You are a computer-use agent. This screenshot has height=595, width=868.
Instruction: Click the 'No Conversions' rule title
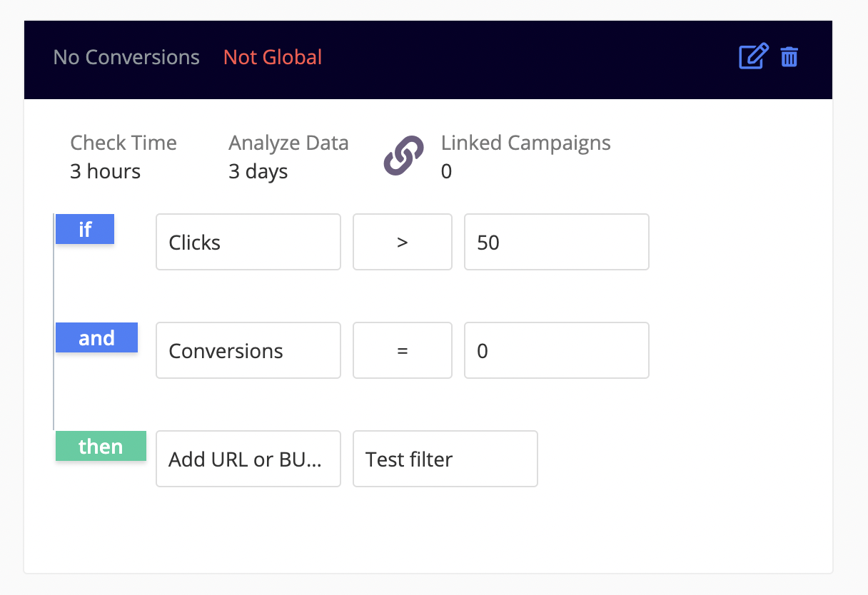pyautogui.click(x=126, y=57)
